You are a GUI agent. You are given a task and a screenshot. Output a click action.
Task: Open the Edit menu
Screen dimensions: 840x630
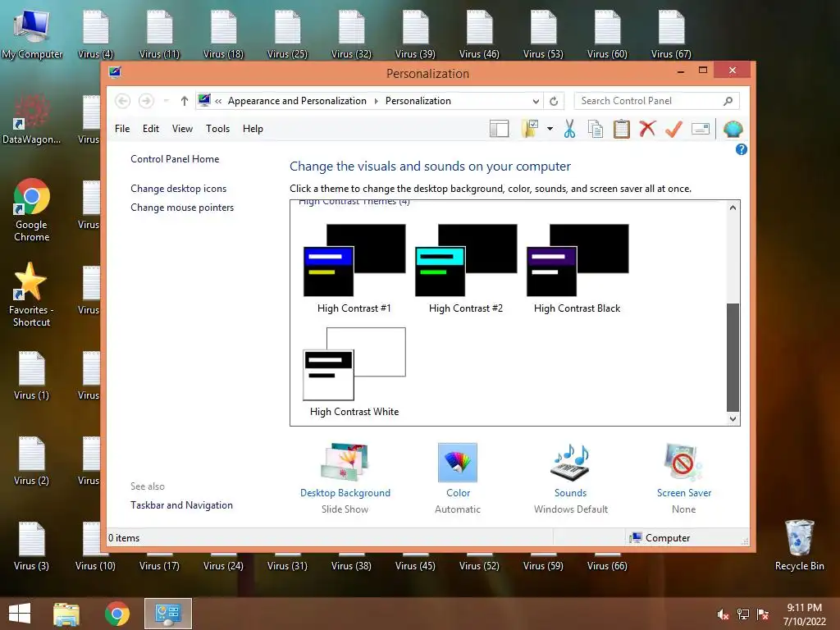pos(151,129)
